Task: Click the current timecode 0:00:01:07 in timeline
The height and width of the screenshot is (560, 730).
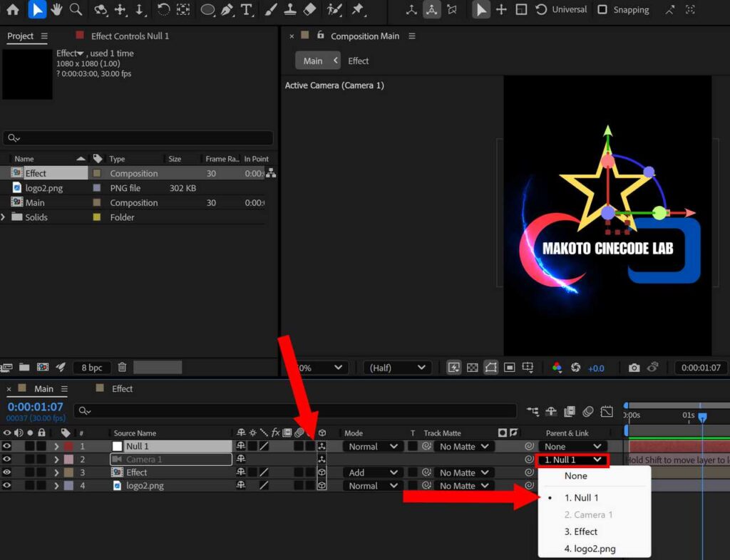Action: click(36, 407)
